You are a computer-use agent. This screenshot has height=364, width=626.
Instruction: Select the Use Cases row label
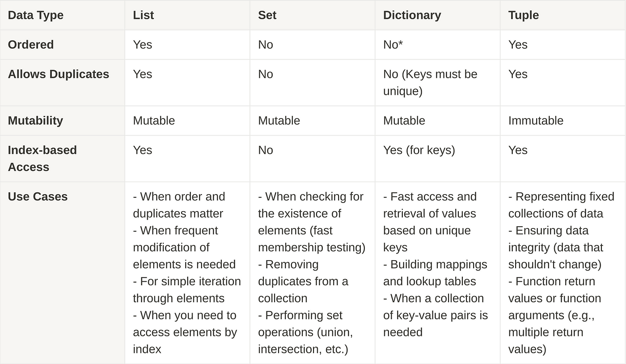tap(62, 273)
